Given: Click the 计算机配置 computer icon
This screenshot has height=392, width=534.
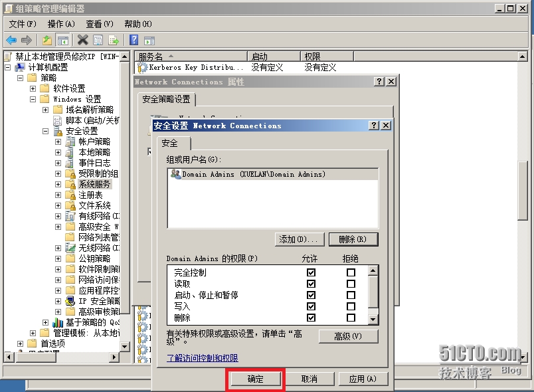Looking at the screenshot, I should (21, 67).
